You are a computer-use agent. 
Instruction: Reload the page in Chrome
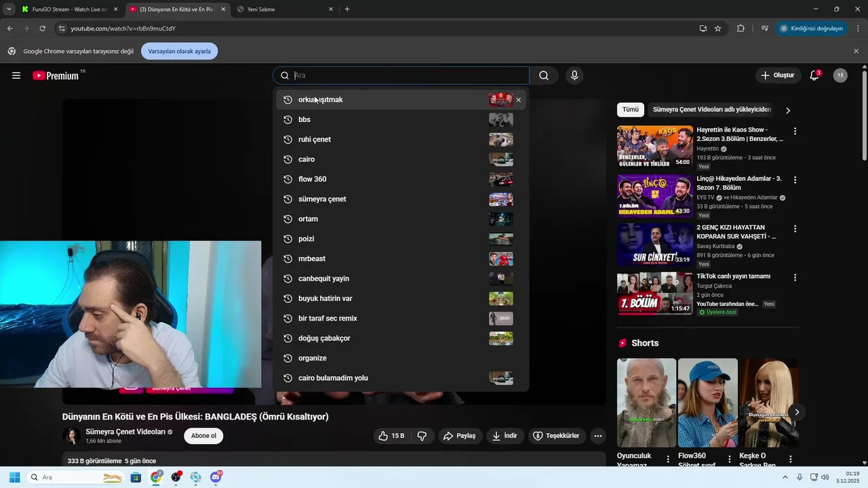[x=42, y=28]
